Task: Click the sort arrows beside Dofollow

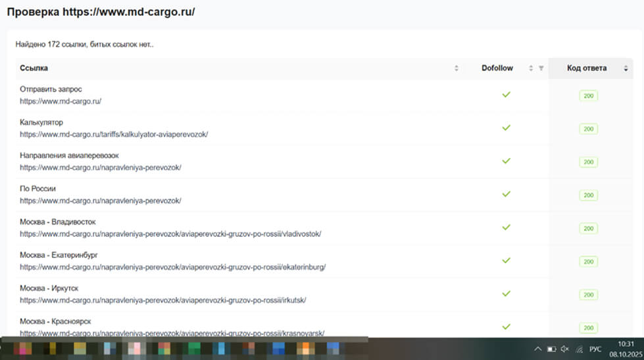Action: point(531,68)
